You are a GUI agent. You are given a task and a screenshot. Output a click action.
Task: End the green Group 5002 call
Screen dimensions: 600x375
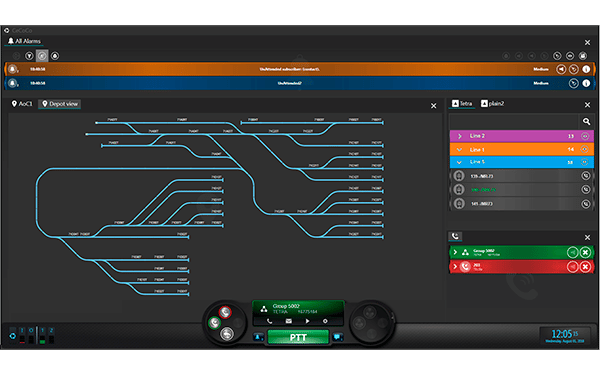coord(585,253)
